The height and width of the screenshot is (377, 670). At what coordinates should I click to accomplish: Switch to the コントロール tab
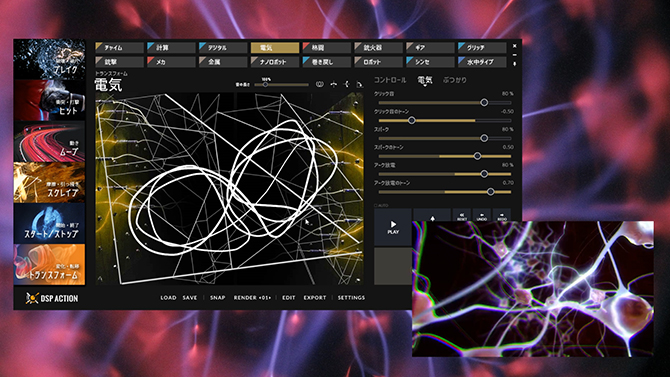coord(390,80)
